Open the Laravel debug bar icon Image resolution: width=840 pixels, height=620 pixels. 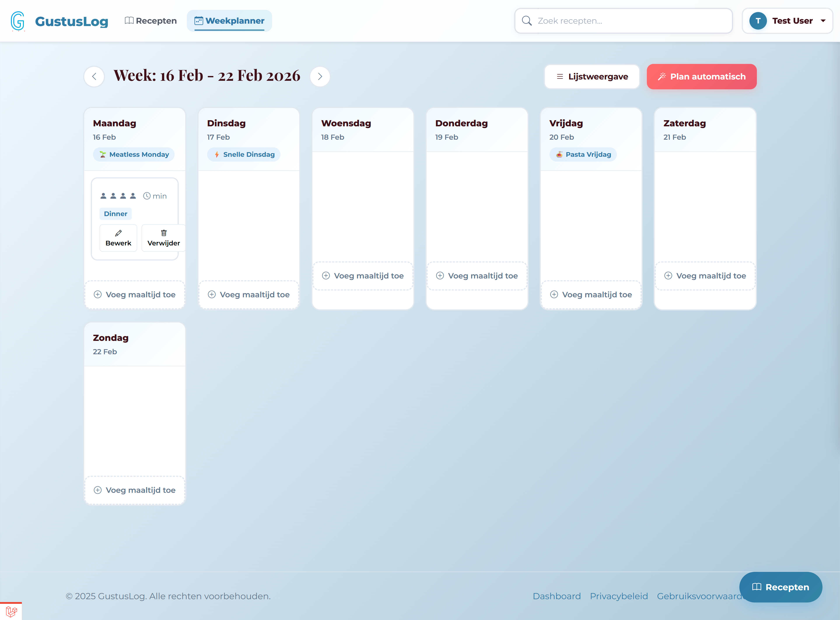pos(11,611)
